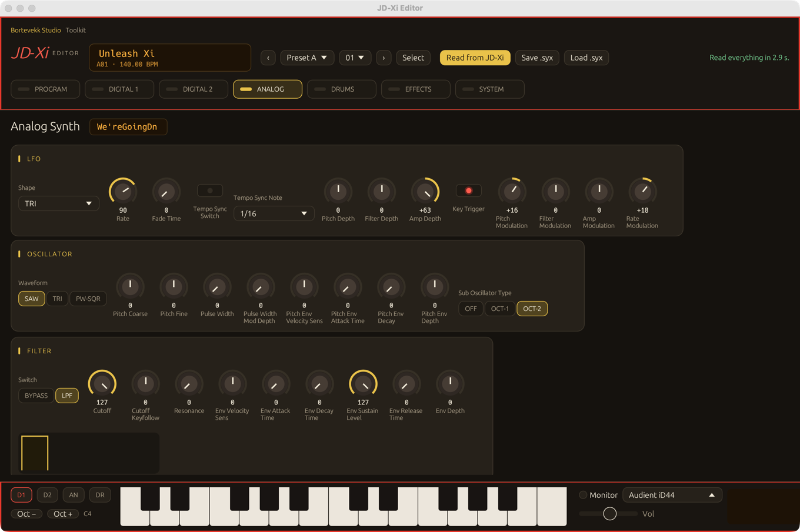Enable the Monitor radio option
The height and width of the screenshot is (532, 800).
[x=583, y=495]
